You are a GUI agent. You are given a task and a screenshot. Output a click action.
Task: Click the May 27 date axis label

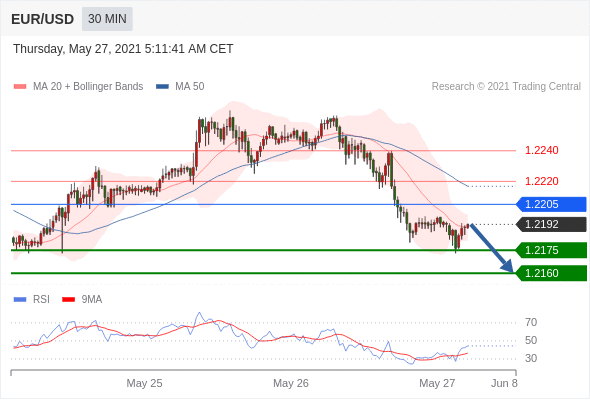coord(437,383)
